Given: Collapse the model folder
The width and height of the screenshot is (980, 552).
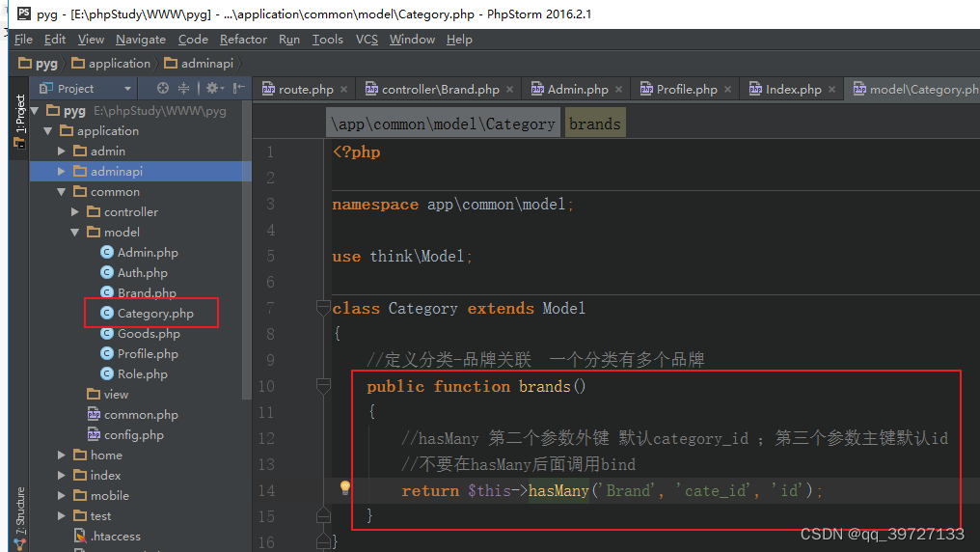Looking at the screenshot, I should coord(75,233).
